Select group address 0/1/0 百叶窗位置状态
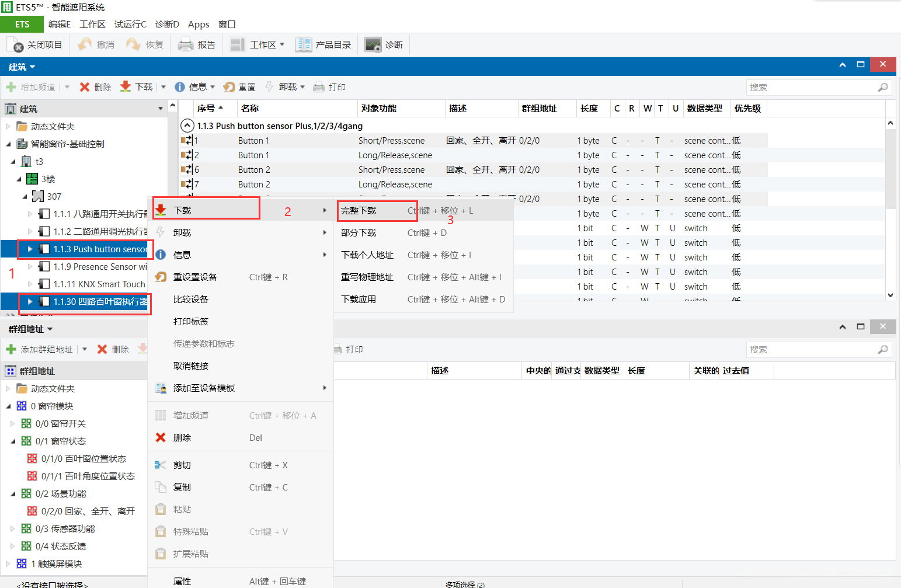The width and height of the screenshot is (901, 588). [x=84, y=458]
